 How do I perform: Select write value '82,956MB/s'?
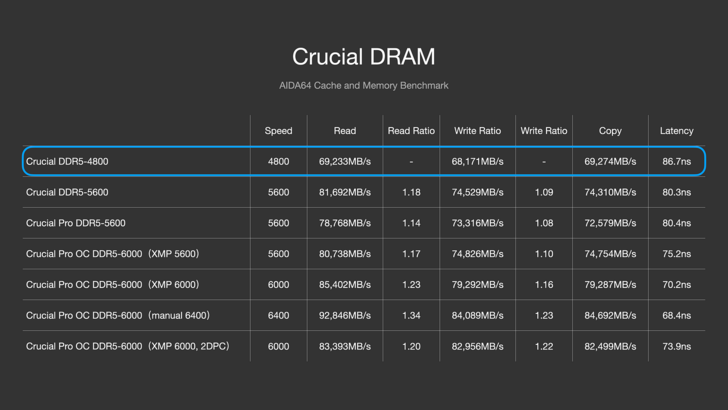(478, 346)
